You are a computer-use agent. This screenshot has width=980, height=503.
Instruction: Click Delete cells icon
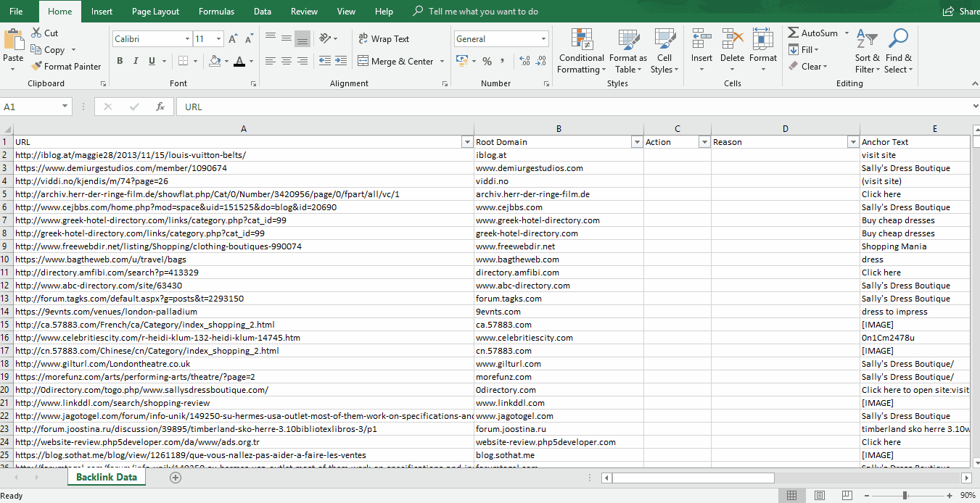[x=732, y=39]
